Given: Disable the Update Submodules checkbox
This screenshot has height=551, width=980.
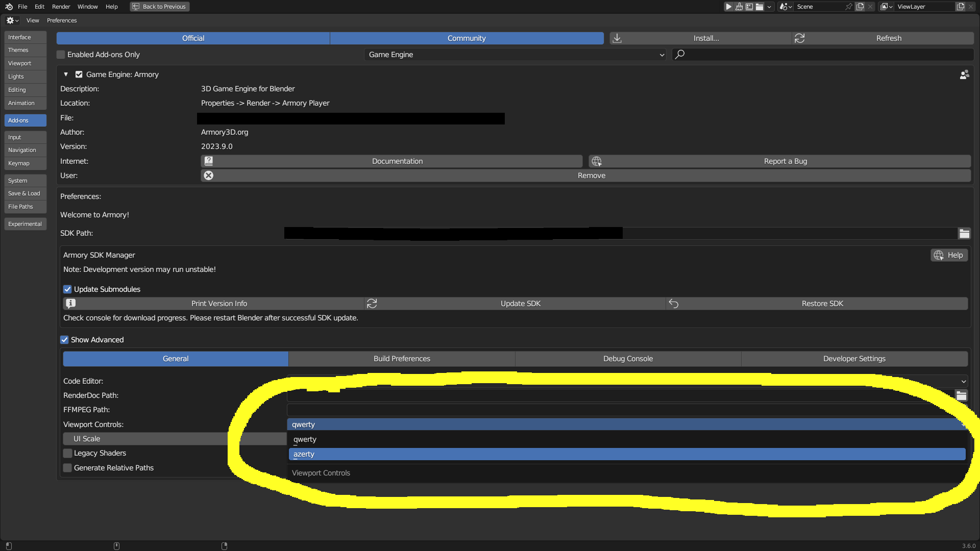Looking at the screenshot, I should (x=67, y=289).
